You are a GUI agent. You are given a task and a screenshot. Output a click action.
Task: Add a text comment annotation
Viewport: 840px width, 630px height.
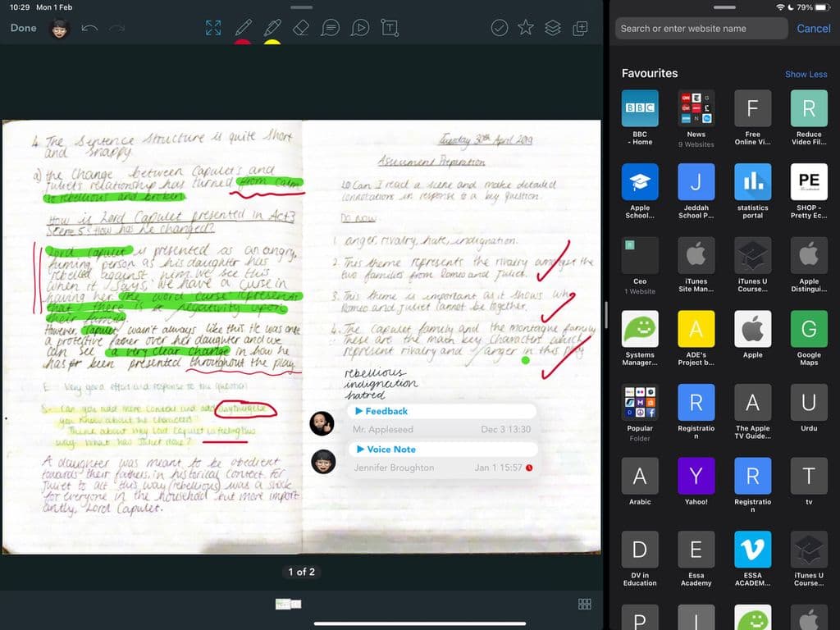point(330,28)
